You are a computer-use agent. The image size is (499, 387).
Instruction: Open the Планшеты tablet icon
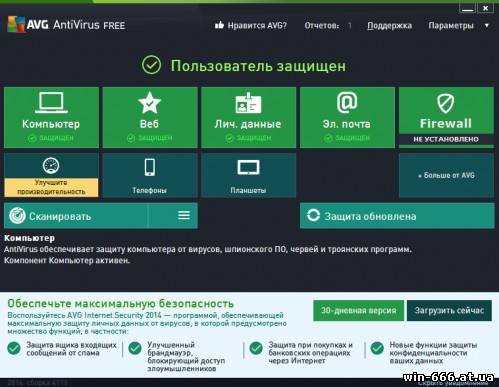coord(248,168)
